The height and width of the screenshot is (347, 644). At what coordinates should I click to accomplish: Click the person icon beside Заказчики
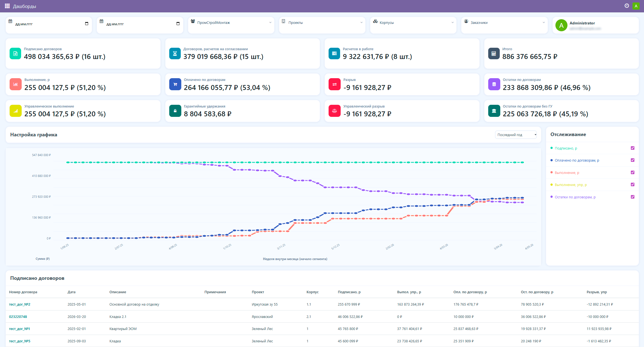pyautogui.click(x=466, y=21)
